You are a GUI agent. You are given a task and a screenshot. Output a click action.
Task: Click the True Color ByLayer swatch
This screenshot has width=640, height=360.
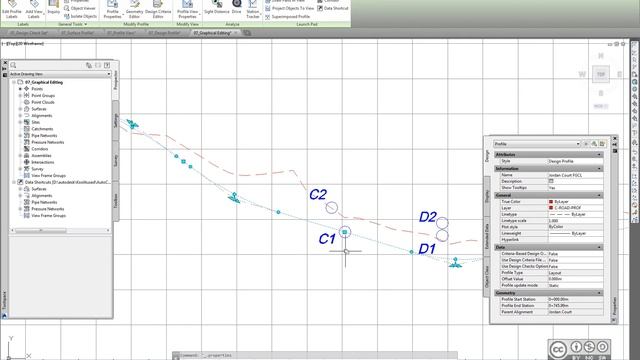(x=551, y=202)
